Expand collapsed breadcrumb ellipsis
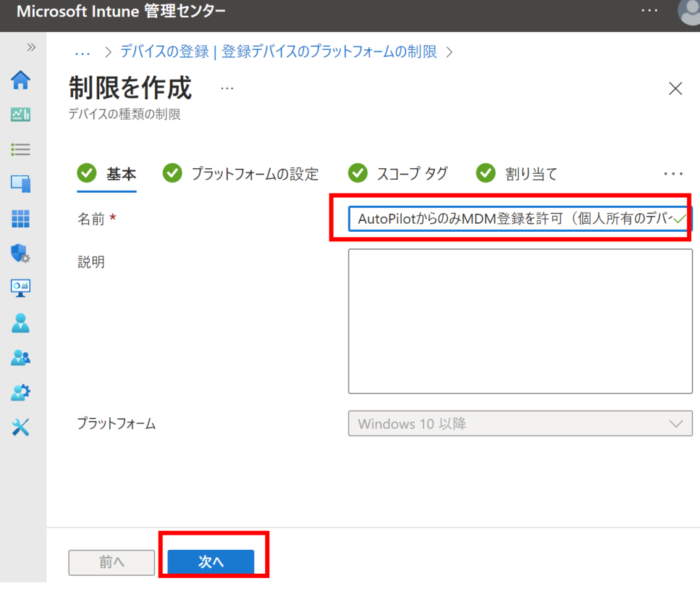Screen dimensions: 700x597 click(x=83, y=53)
